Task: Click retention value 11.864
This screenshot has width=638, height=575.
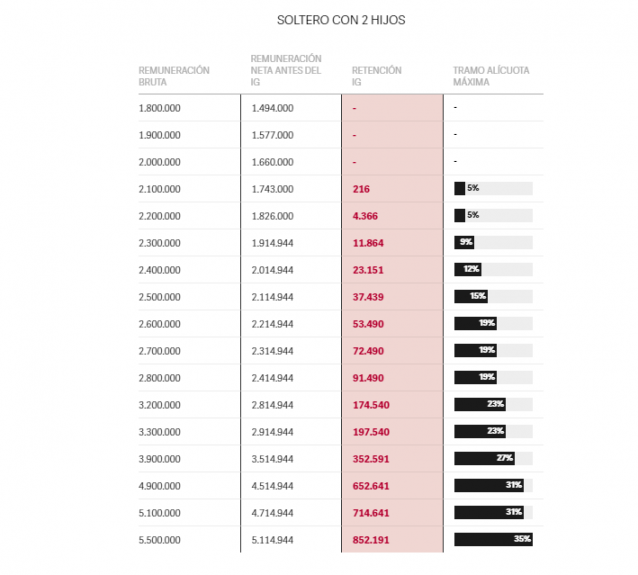Action: tap(368, 242)
